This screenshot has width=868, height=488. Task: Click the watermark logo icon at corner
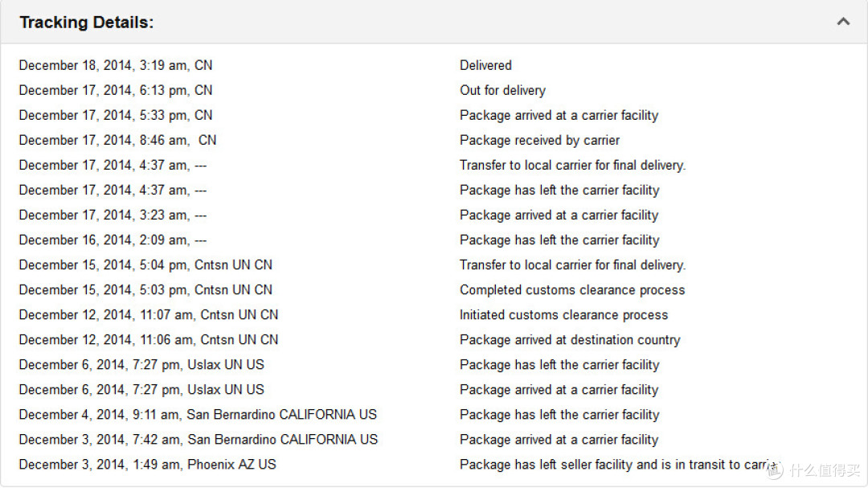[x=775, y=470]
